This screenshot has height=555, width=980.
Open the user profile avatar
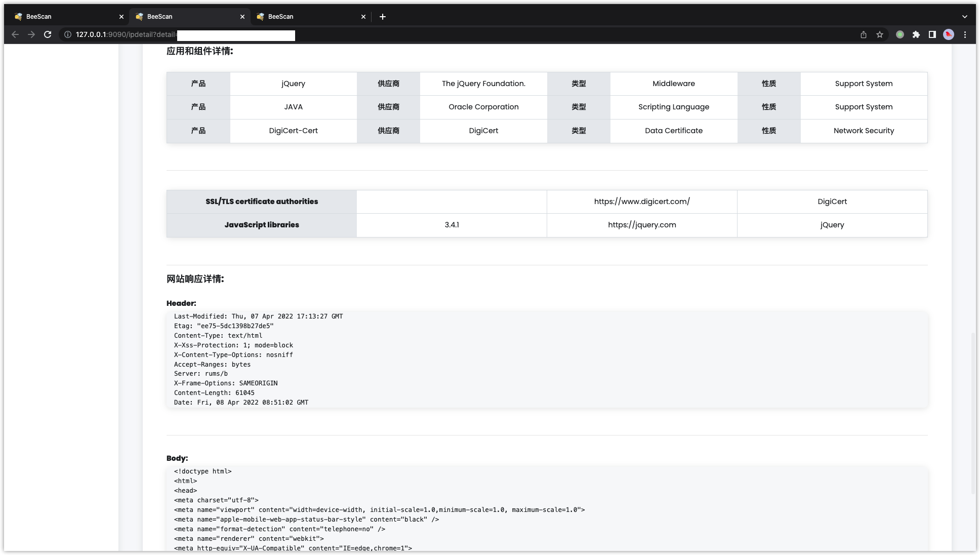[949, 34]
